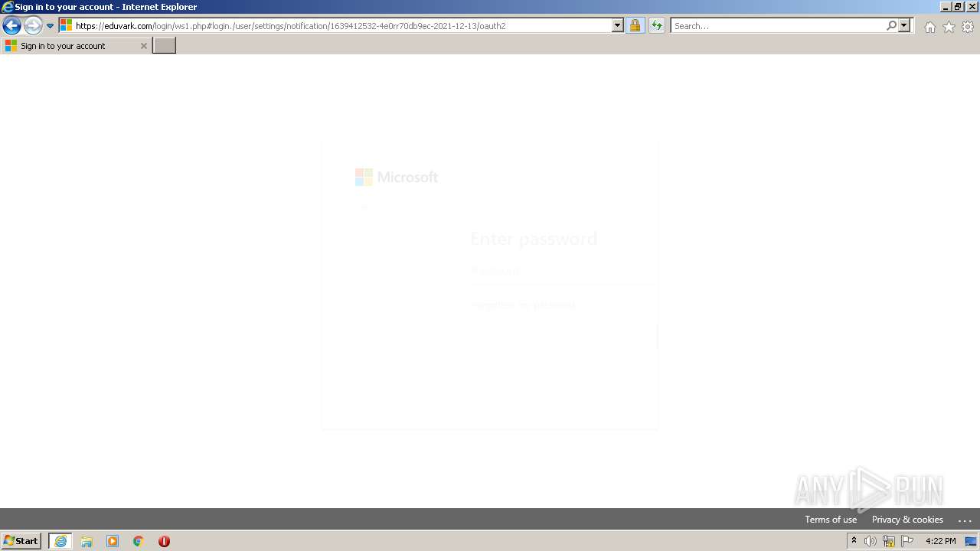
Task: Show hidden tray icons arrow
Action: pyautogui.click(x=854, y=541)
